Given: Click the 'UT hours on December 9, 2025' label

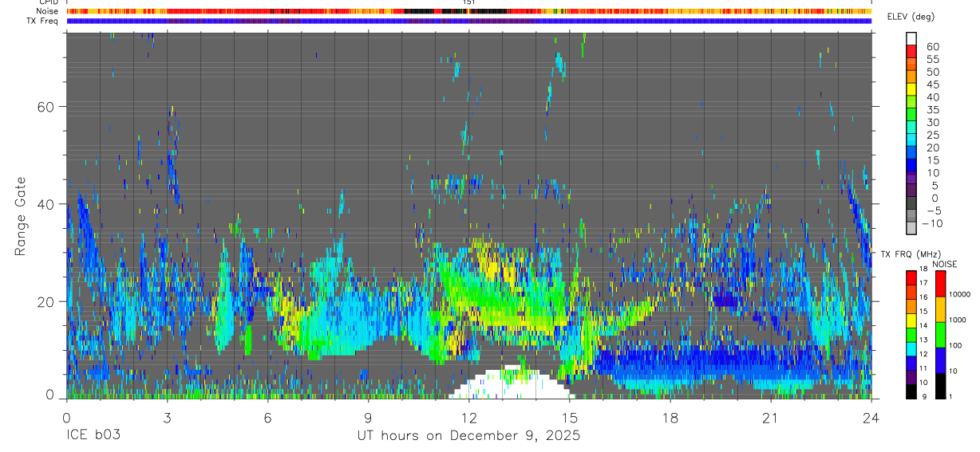Looking at the screenshot, I should (x=468, y=436).
